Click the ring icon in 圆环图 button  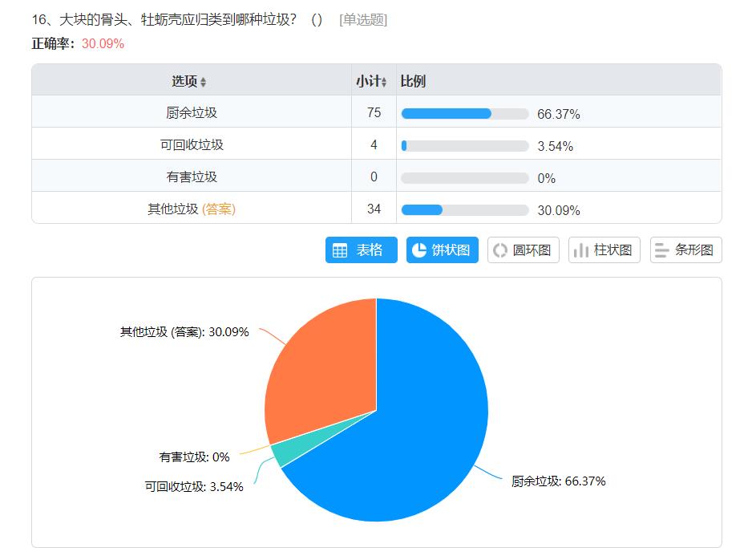(x=500, y=250)
